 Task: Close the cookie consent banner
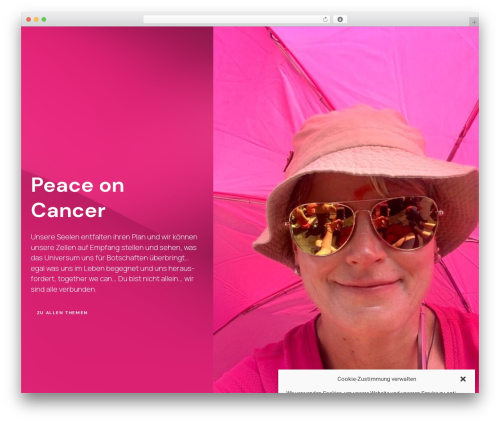click(x=463, y=379)
